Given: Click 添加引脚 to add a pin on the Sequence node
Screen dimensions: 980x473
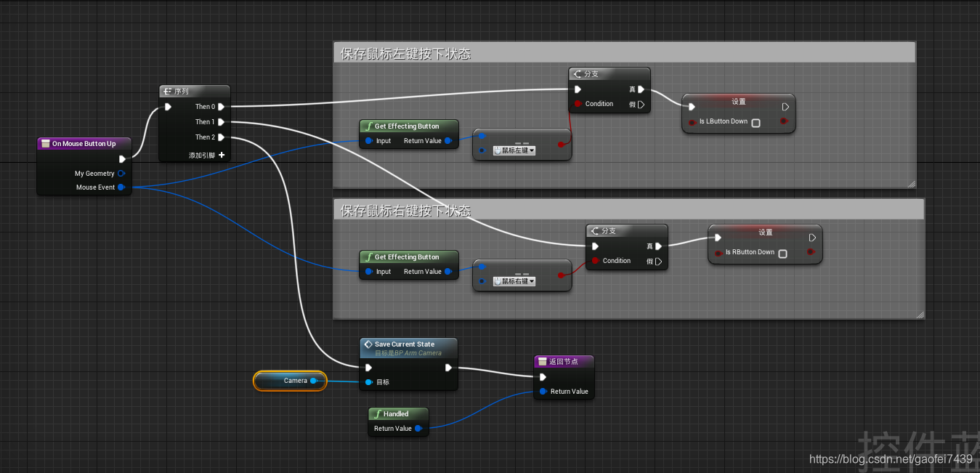Looking at the screenshot, I should (204, 155).
